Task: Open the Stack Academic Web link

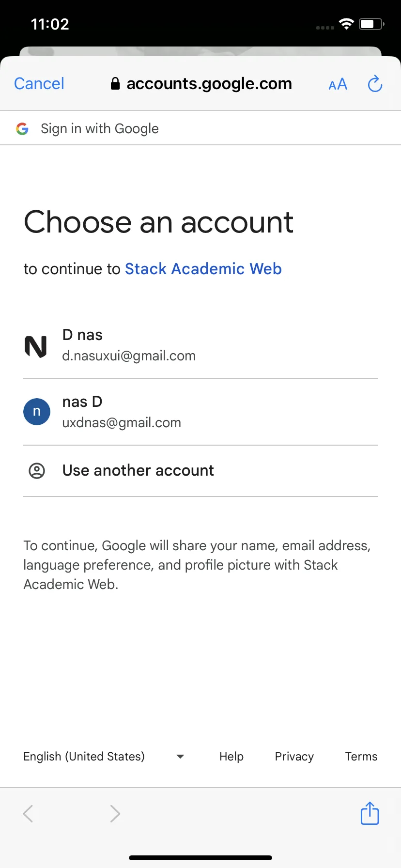Action: click(203, 269)
